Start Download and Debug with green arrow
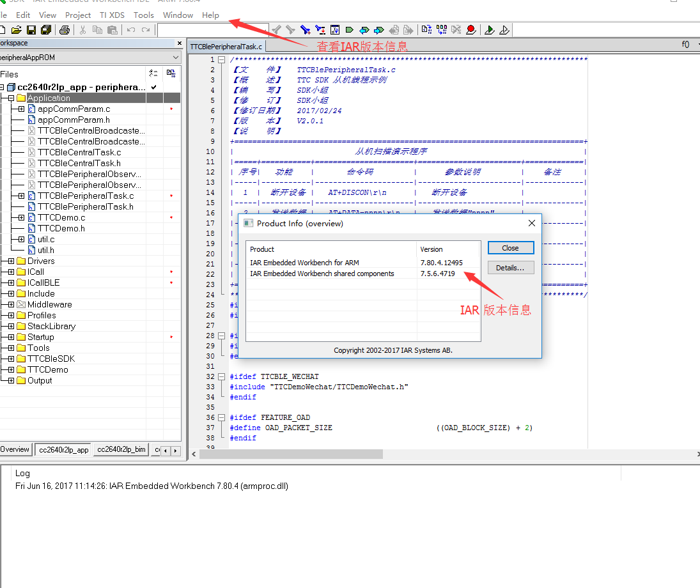 coord(489,30)
